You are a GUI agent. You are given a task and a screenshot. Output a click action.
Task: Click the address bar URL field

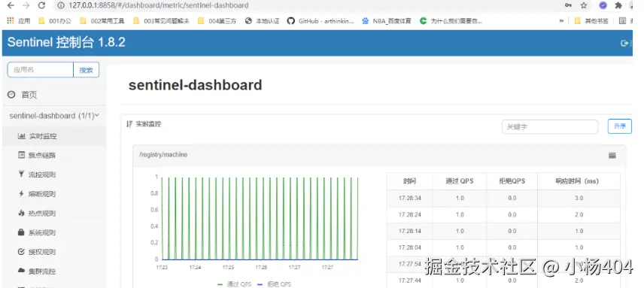(x=308, y=5)
